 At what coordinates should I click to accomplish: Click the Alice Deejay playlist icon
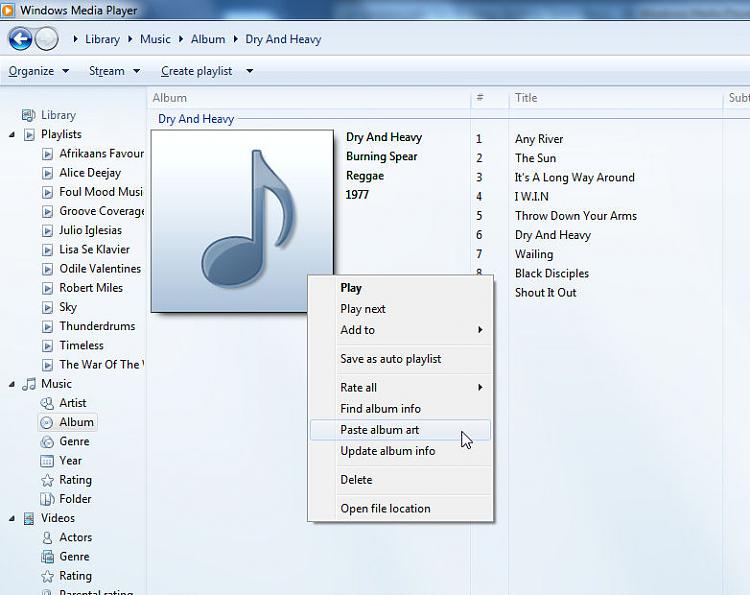click(x=47, y=173)
